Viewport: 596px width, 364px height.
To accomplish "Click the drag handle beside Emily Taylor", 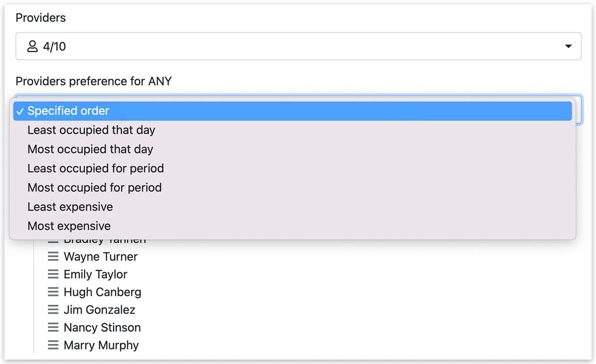I will (x=53, y=274).
